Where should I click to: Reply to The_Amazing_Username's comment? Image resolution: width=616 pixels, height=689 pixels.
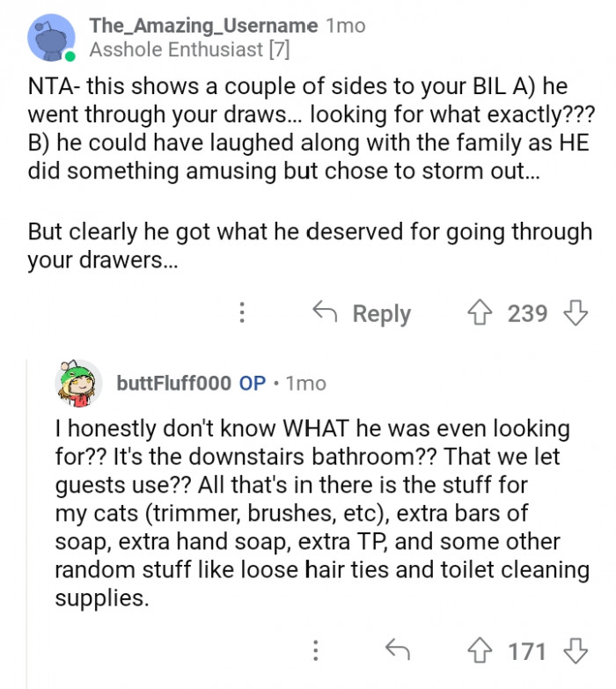pos(363,313)
